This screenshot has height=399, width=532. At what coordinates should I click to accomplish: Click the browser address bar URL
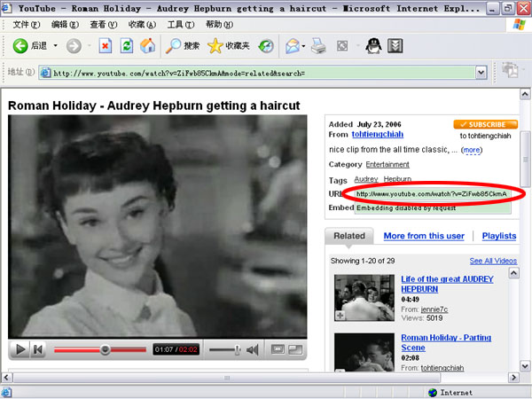pos(263,73)
